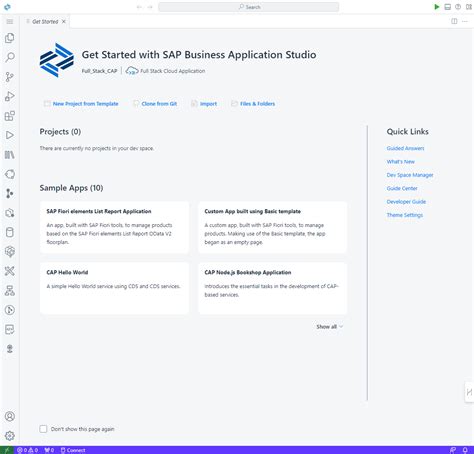Image resolution: width=474 pixels, height=454 pixels.
Task: Open the editor more actions ellipsis
Action: (465, 21)
